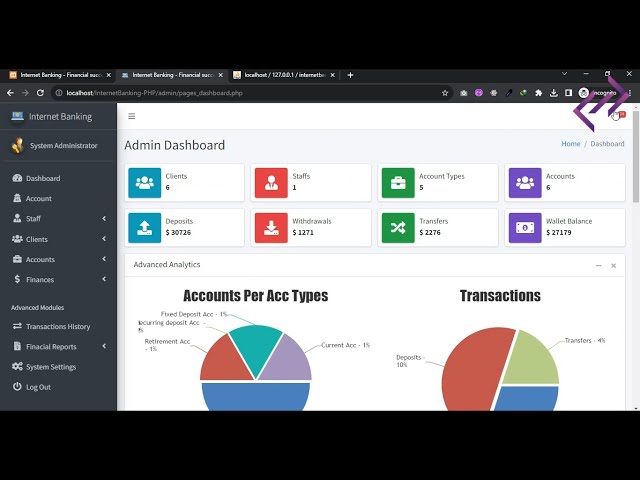Click the Withdrawals $ 1271 value
This screenshot has height=480, width=640.
tap(303, 232)
